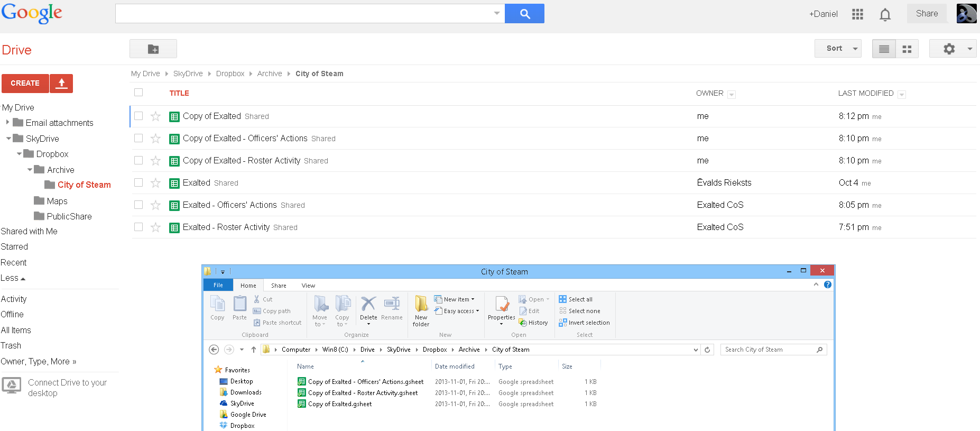Image resolution: width=980 pixels, height=431 pixels.
Task: Open the File tab in Explorer
Action: [218, 285]
